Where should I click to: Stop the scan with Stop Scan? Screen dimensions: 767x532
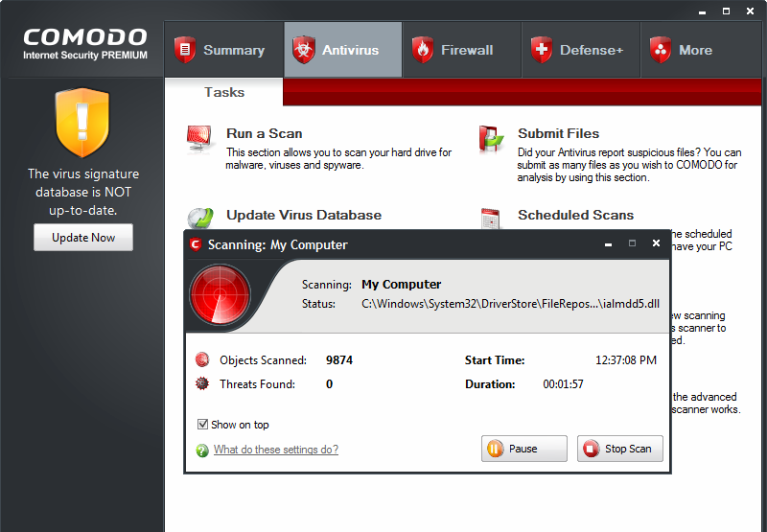(x=619, y=449)
